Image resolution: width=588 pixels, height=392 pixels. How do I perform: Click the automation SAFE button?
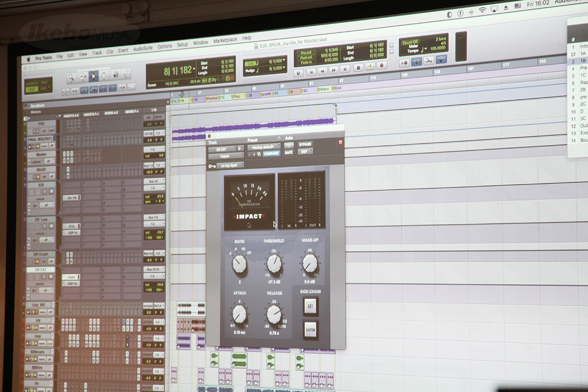click(288, 153)
